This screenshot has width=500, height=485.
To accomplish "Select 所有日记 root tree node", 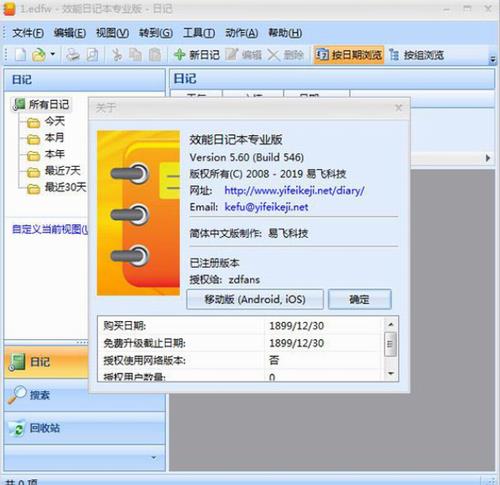I will [x=49, y=104].
